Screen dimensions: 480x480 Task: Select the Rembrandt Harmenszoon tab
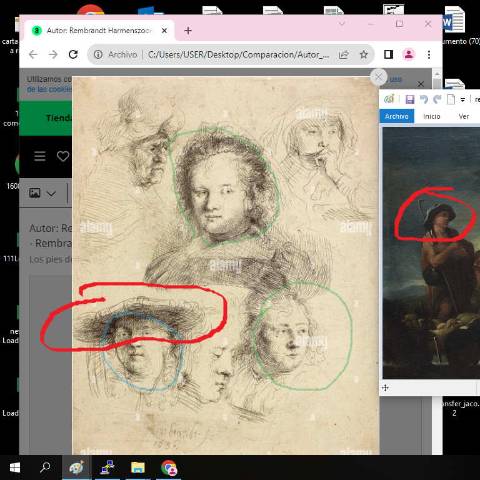tap(98, 31)
